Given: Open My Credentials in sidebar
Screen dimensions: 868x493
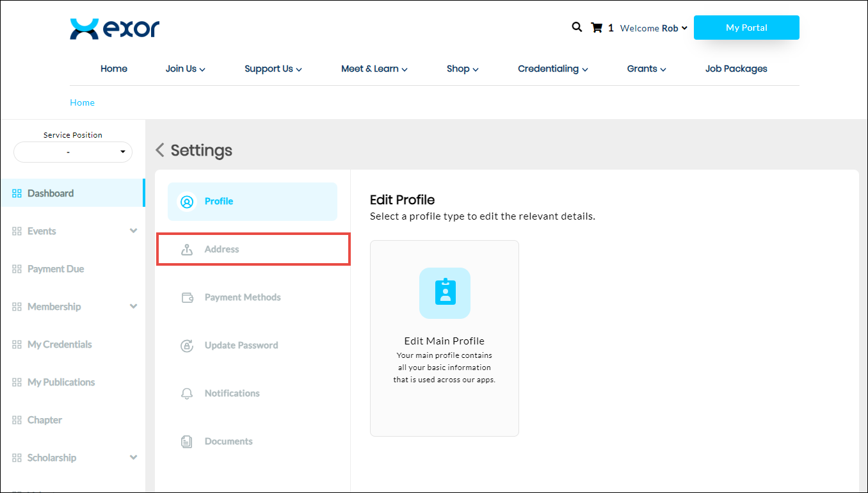Looking at the screenshot, I should pos(60,344).
